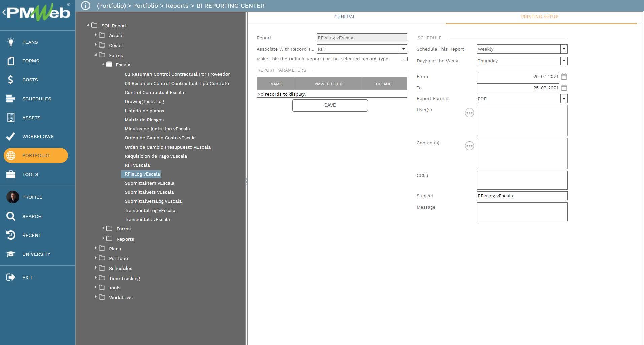
Task: Open the Associate With Record Type dropdown
Action: point(403,49)
